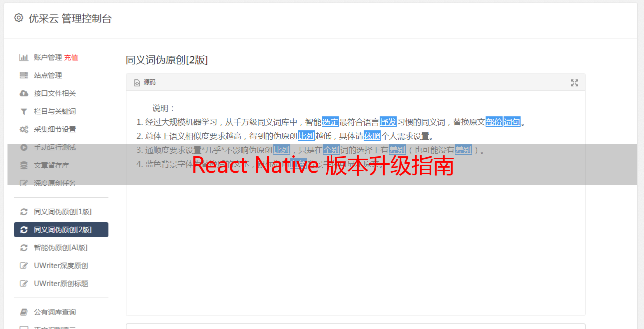Click the highlighted word 部份
Screen dimensions: 644x329
click(494, 122)
